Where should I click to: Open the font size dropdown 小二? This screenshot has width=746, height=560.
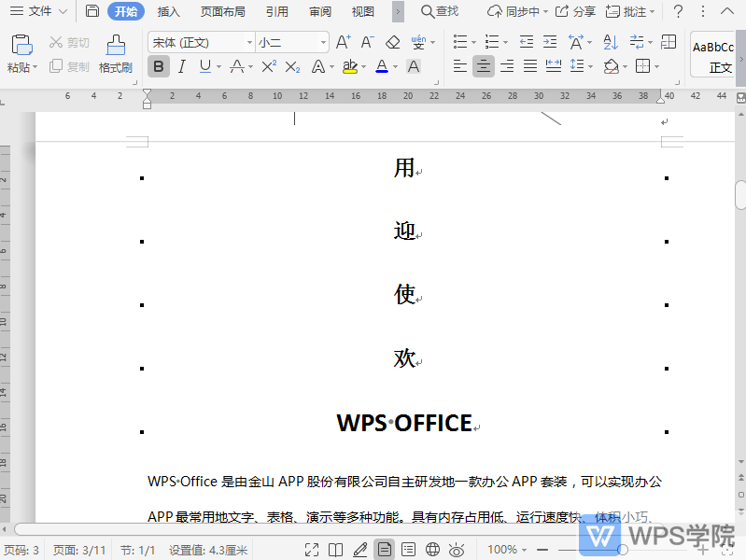point(293,43)
